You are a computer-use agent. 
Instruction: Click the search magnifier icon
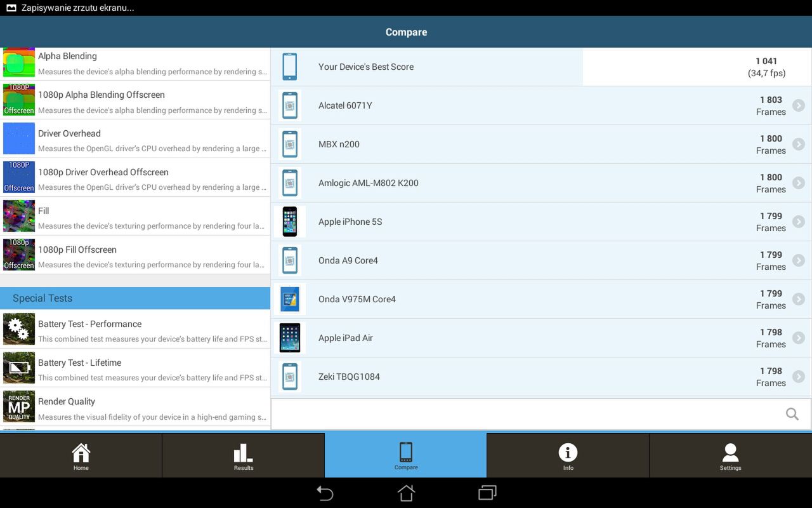[792, 414]
